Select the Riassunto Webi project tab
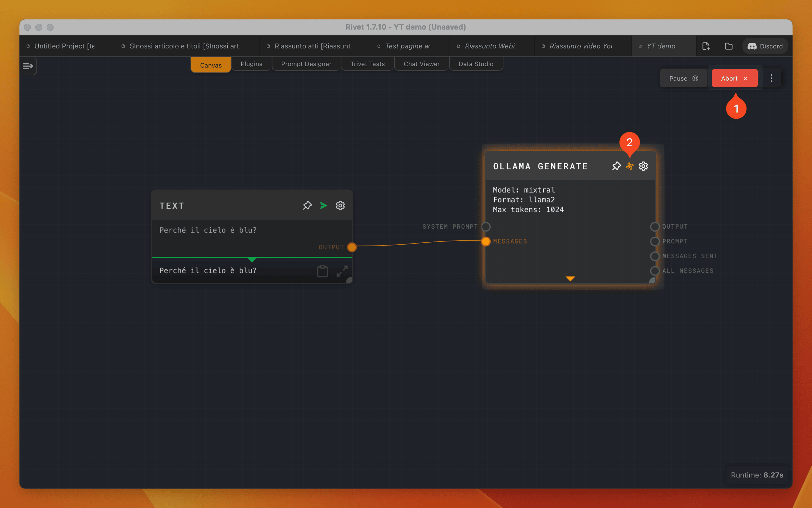 [492, 46]
